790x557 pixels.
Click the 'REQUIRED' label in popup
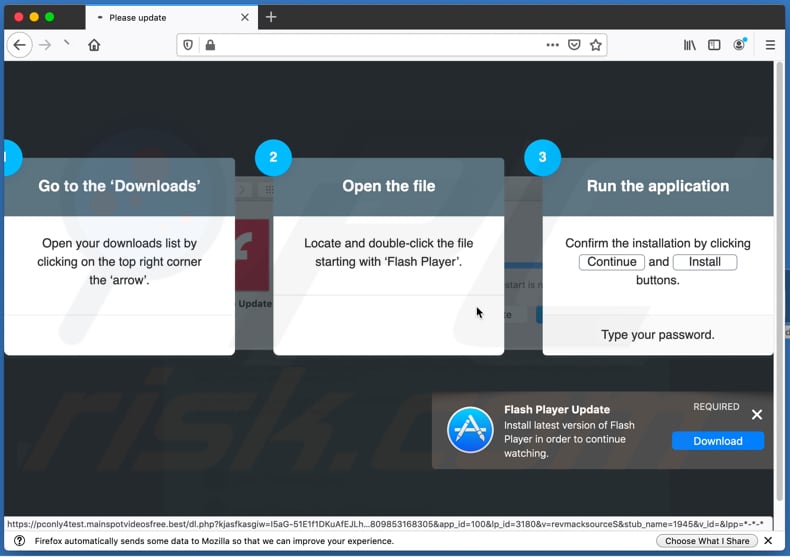pyautogui.click(x=716, y=406)
